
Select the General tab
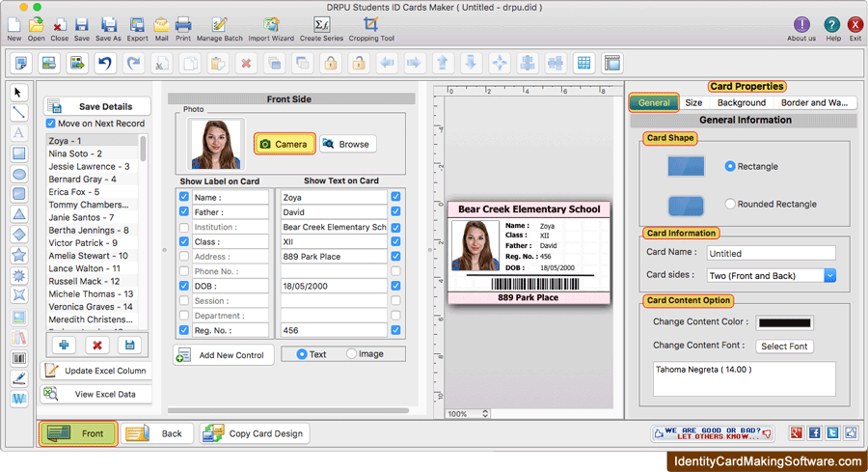(x=654, y=103)
